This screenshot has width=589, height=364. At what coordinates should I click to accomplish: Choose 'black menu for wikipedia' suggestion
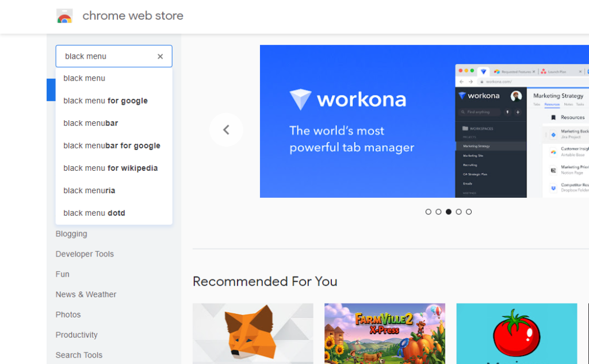tap(110, 168)
